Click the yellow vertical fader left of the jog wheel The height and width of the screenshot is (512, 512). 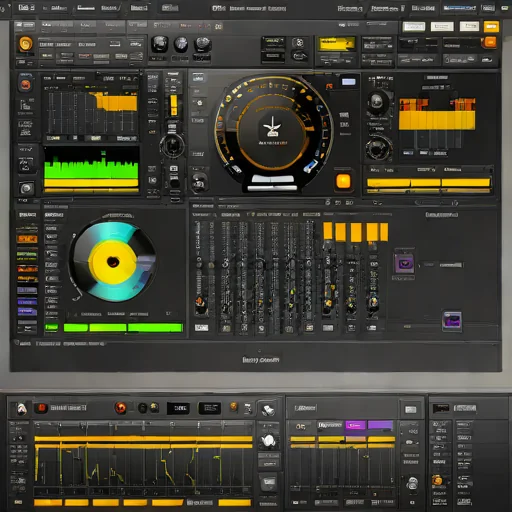click(x=174, y=105)
